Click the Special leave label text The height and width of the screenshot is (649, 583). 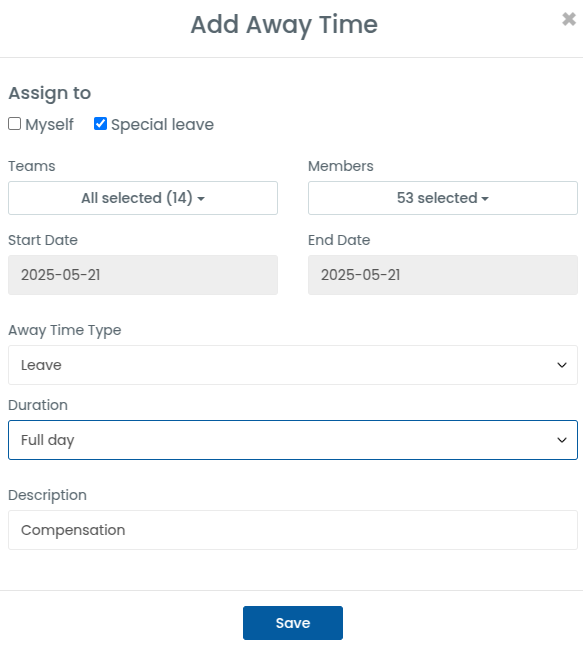162,125
